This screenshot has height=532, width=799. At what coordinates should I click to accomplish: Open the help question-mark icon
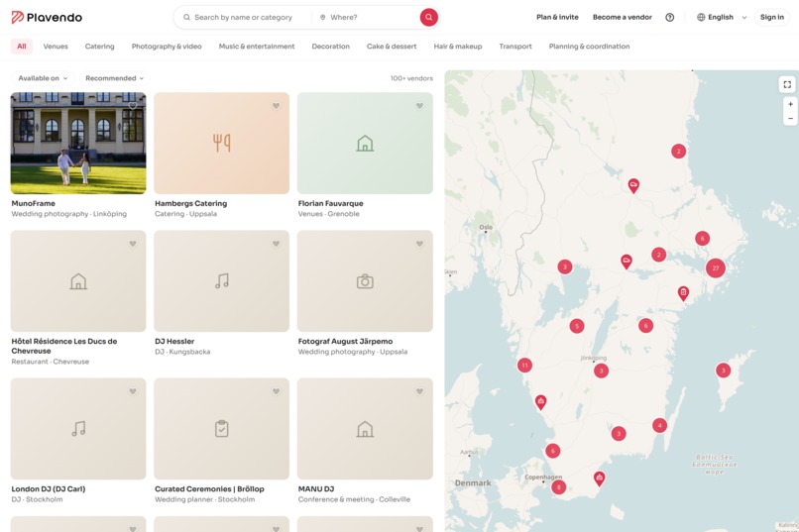(x=669, y=17)
